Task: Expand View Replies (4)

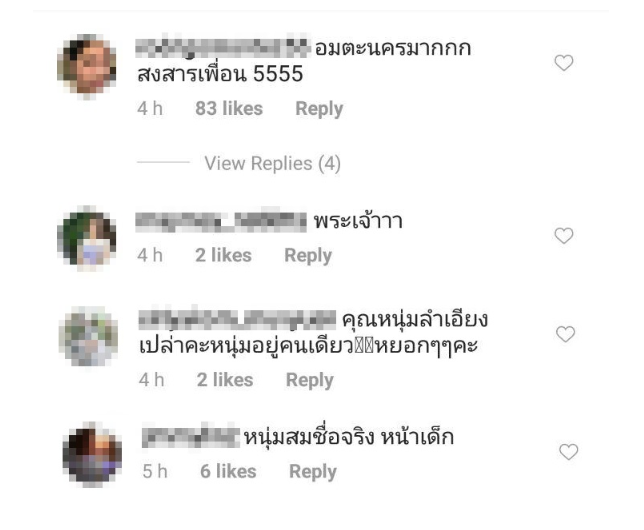Action: (x=272, y=163)
